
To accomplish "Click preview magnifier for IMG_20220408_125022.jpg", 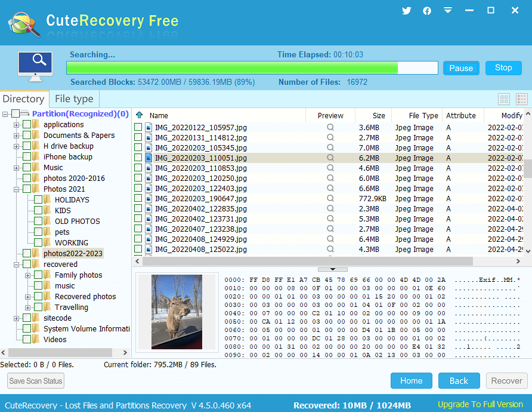I will click(330, 250).
